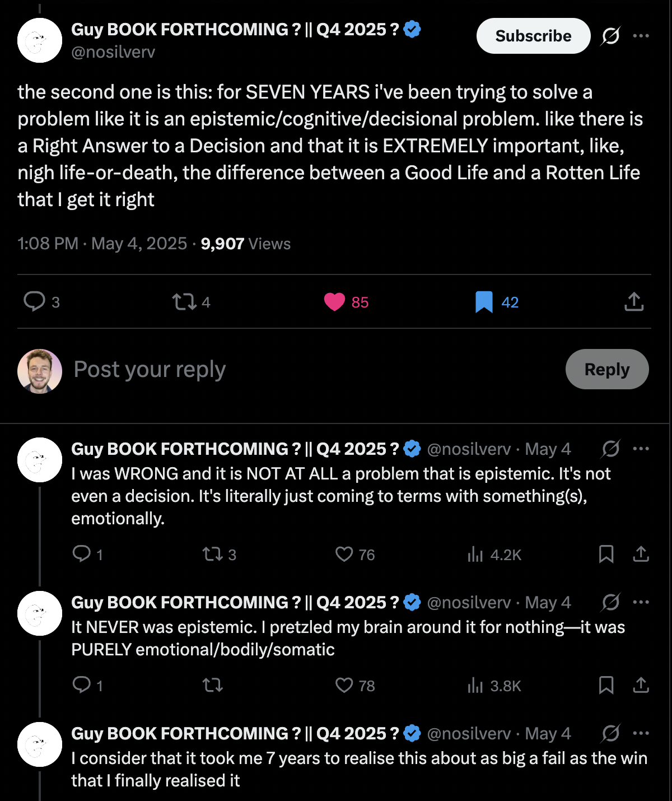Like the 'It NEVER was epistemic' reply

(x=344, y=686)
